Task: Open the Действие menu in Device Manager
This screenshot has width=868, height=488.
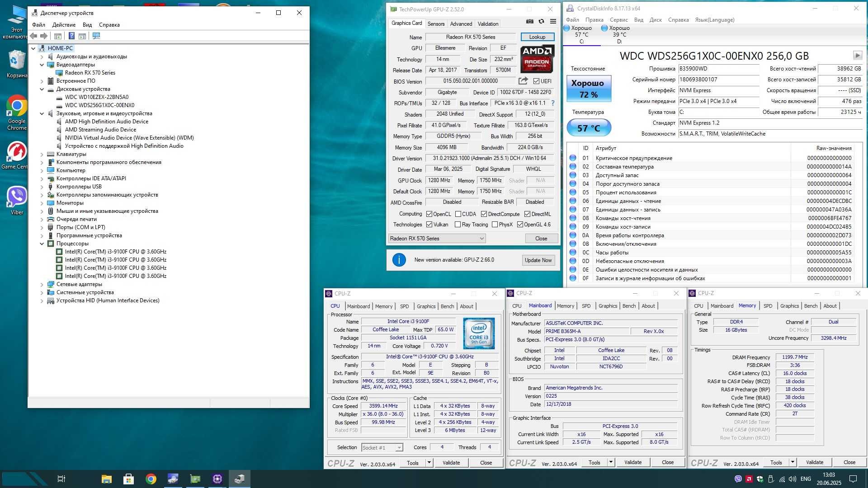Action: [x=64, y=25]
